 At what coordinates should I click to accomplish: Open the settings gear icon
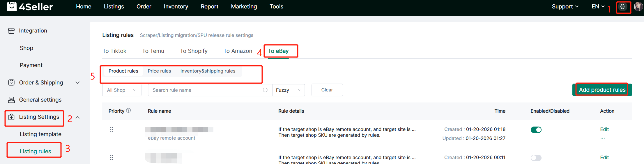(x=622, y=7)
